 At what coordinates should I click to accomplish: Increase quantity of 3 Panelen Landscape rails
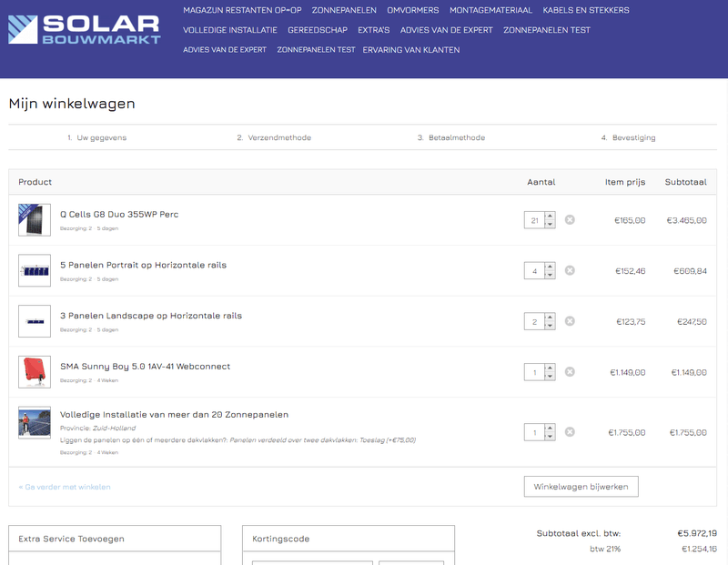pyautogui.click(x=550, y=318)
